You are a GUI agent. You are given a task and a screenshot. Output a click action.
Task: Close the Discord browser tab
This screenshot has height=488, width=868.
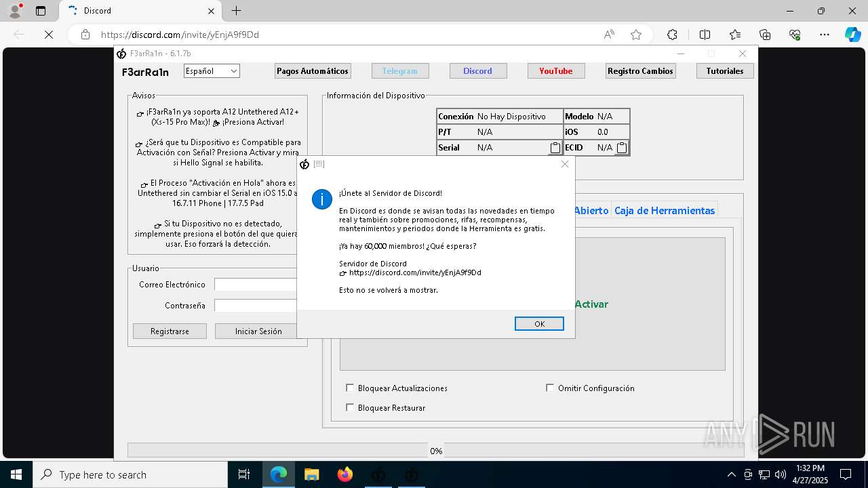click(211, 11)
